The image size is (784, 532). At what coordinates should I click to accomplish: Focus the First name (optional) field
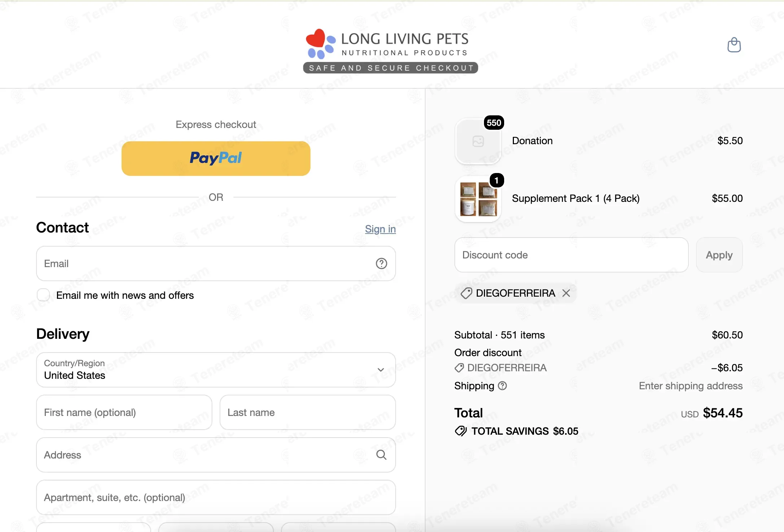124,412
